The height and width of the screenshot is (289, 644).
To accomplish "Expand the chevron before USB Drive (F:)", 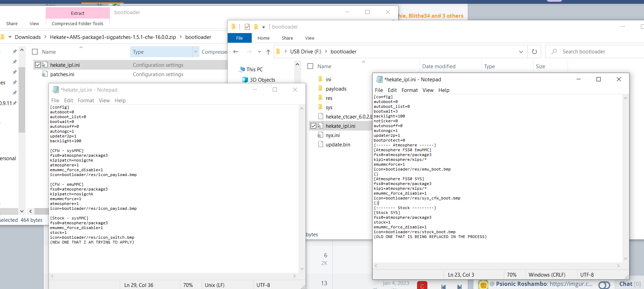I will pyautogui.click(x=285, y=51).
